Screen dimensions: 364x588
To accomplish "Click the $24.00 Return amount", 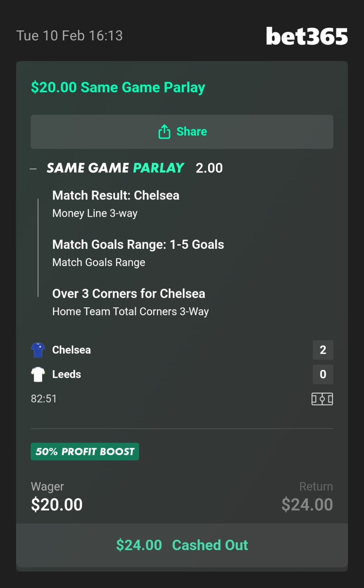I will 307,504.
